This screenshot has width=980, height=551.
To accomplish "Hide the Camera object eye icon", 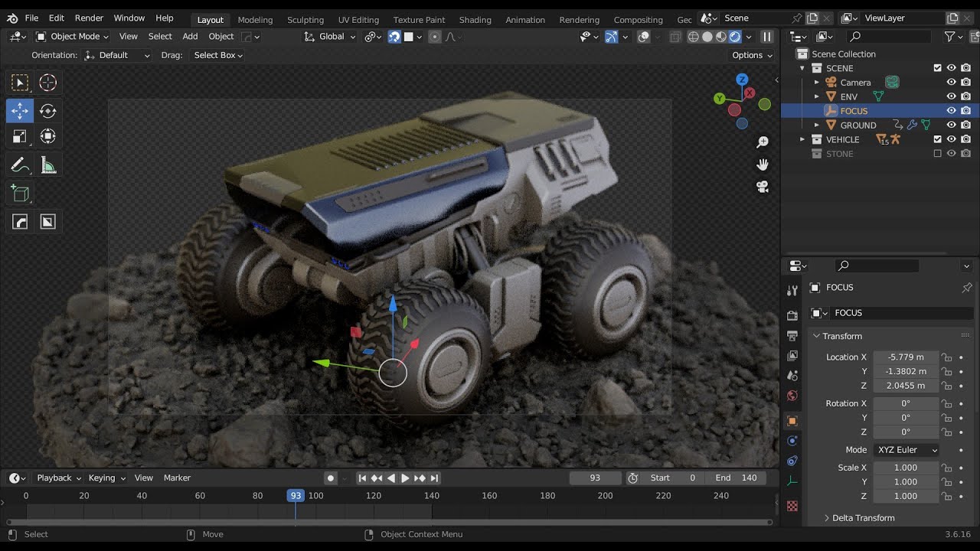I will (x=952, y=83).
